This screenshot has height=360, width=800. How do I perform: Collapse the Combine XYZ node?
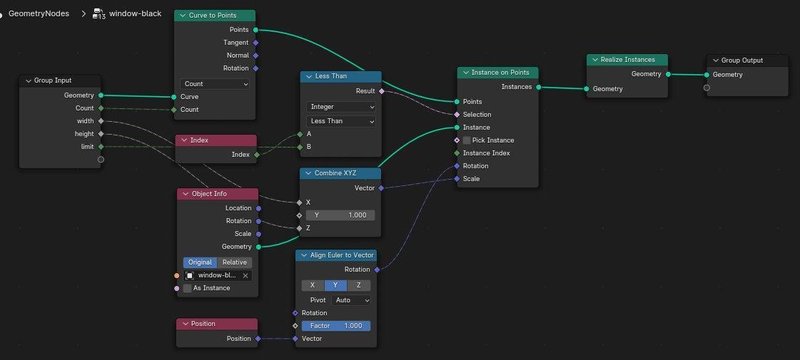tap(309, 173)
